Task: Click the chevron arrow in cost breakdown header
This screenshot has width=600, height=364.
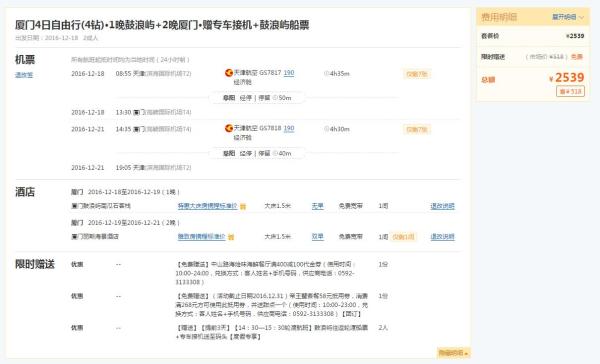Action: click(x=581, y=17)
